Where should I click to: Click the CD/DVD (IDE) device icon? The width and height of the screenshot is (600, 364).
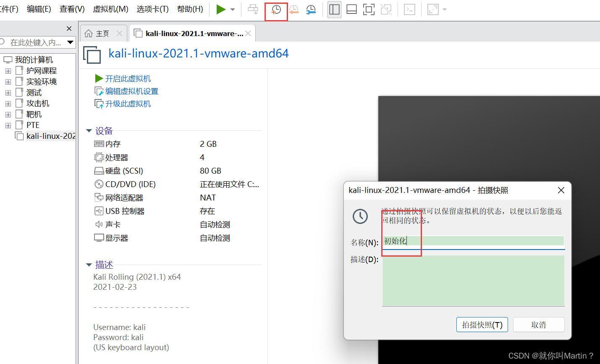pyautogui.click(x=99, y=184)
